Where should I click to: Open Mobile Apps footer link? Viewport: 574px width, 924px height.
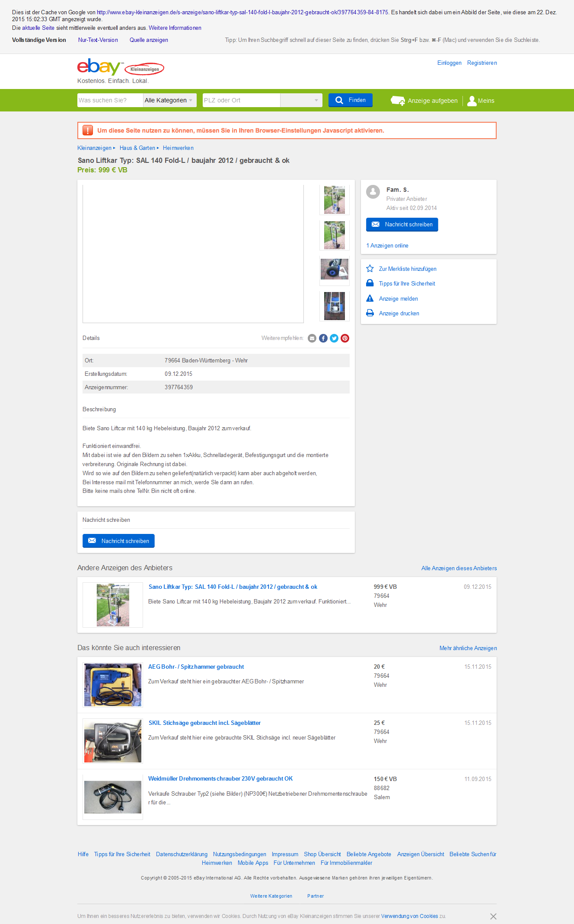click(253, 863)
